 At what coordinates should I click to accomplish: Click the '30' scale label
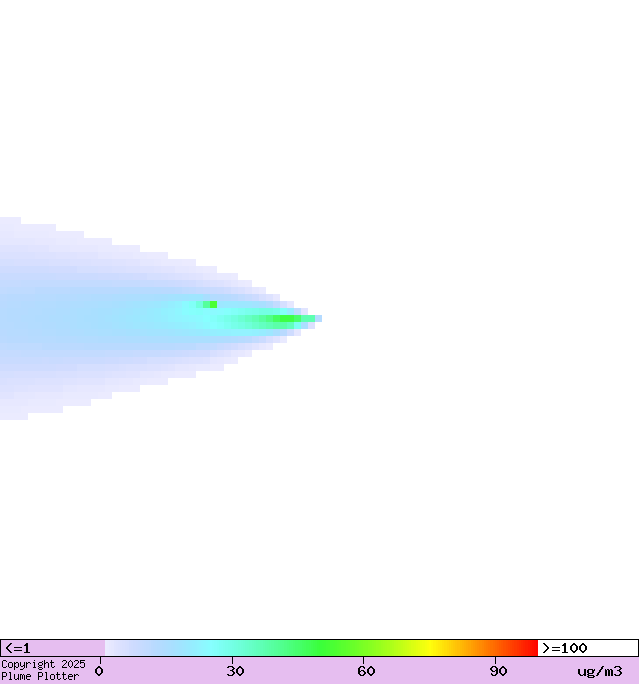(x=235, y=671)
